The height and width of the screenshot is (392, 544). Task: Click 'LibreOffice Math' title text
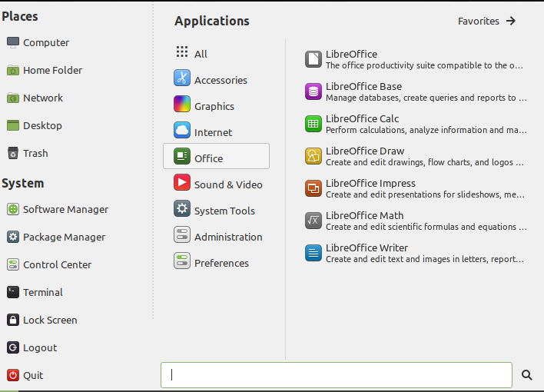coord(365,216)
